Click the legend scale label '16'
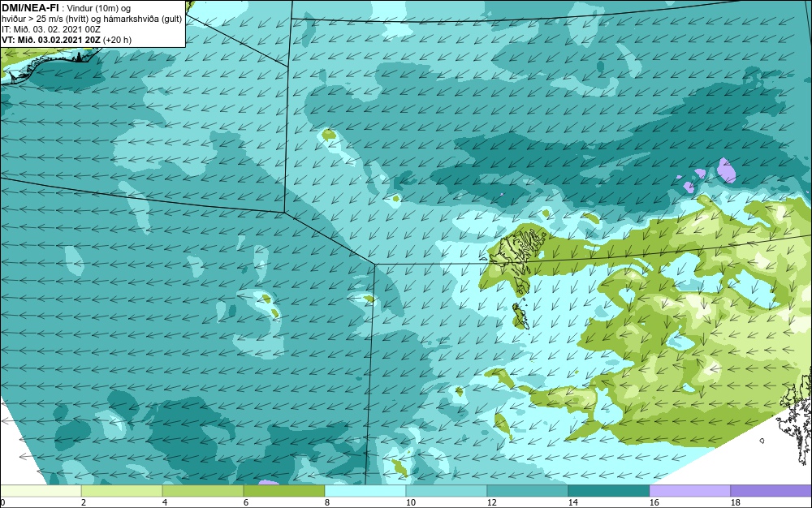812x508 pixels. [654, 502]
